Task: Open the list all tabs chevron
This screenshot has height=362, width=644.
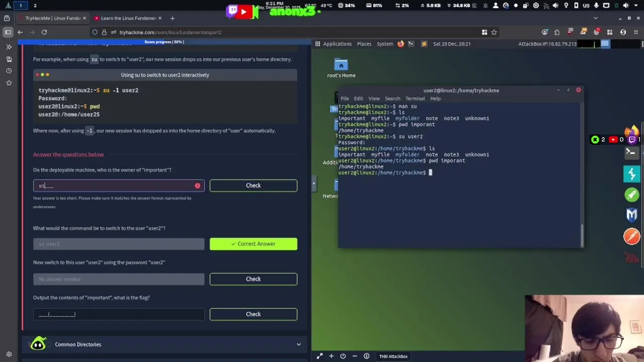Action: click(x=596, y=18)
